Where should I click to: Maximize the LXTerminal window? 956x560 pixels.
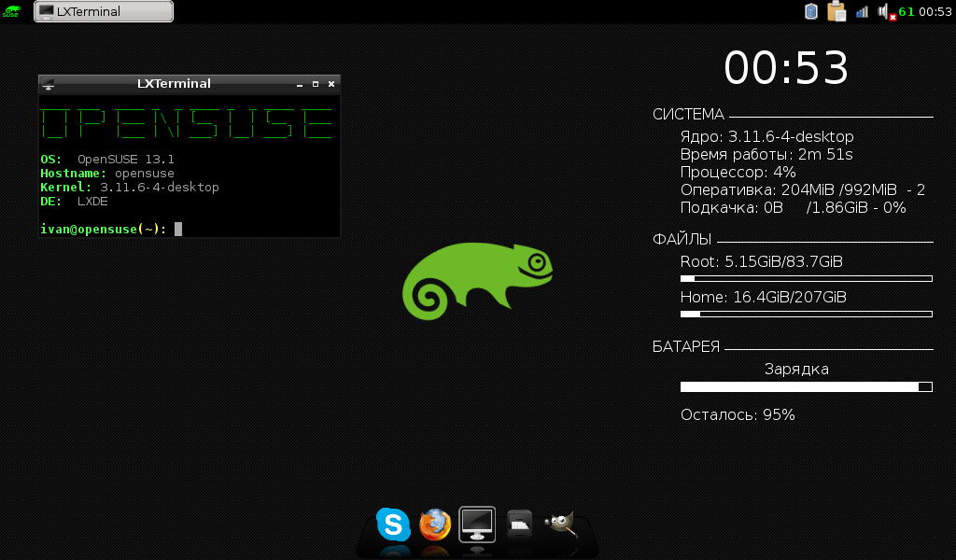[x=316, y=84]
